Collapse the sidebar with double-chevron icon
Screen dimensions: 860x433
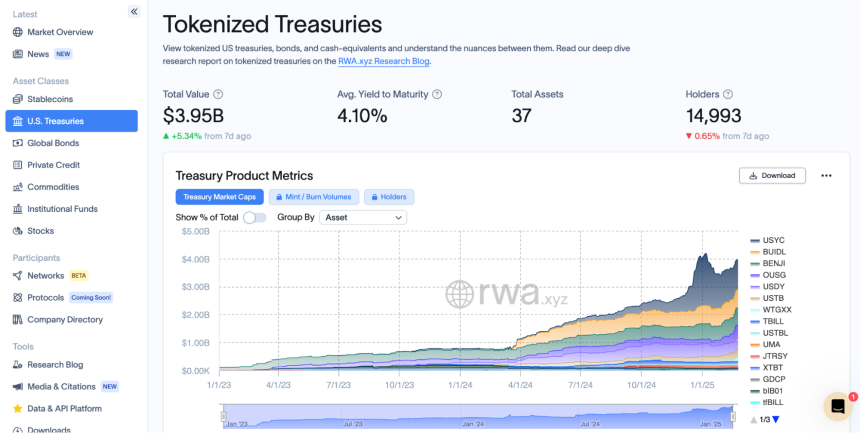(x=134, y=12)
